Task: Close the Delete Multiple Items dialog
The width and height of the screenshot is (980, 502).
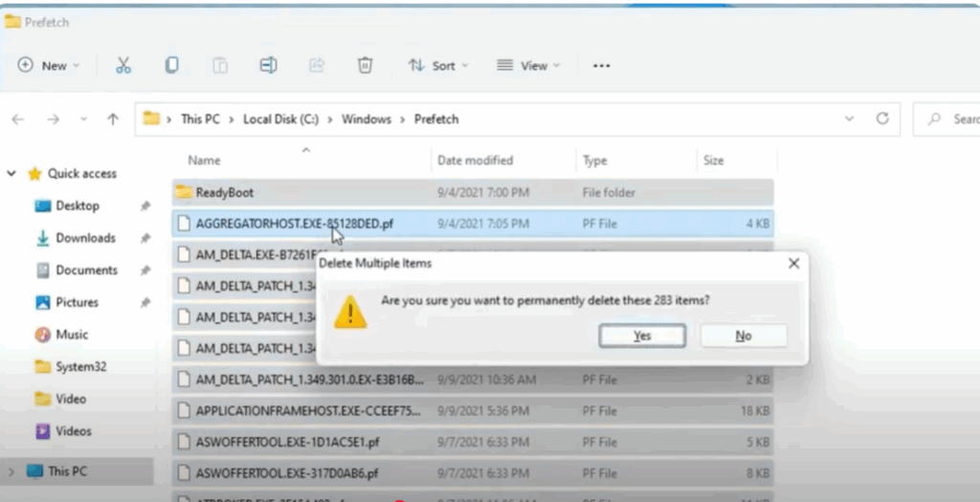Action: click(793, 263)
